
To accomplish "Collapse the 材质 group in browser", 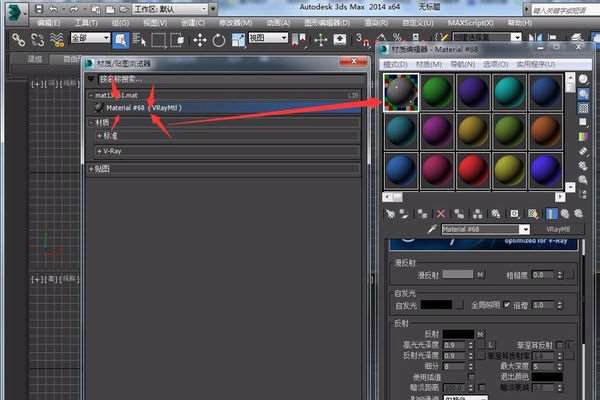I will coord(91,123).
